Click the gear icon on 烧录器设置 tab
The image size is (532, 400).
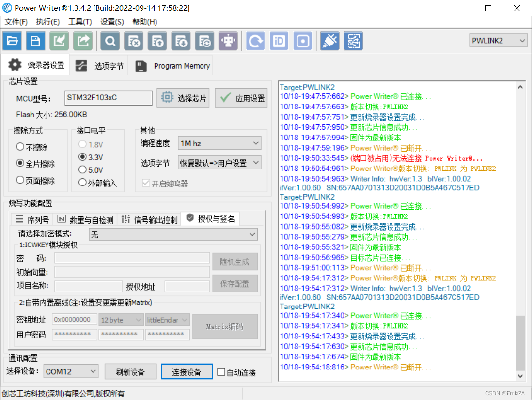15,64
